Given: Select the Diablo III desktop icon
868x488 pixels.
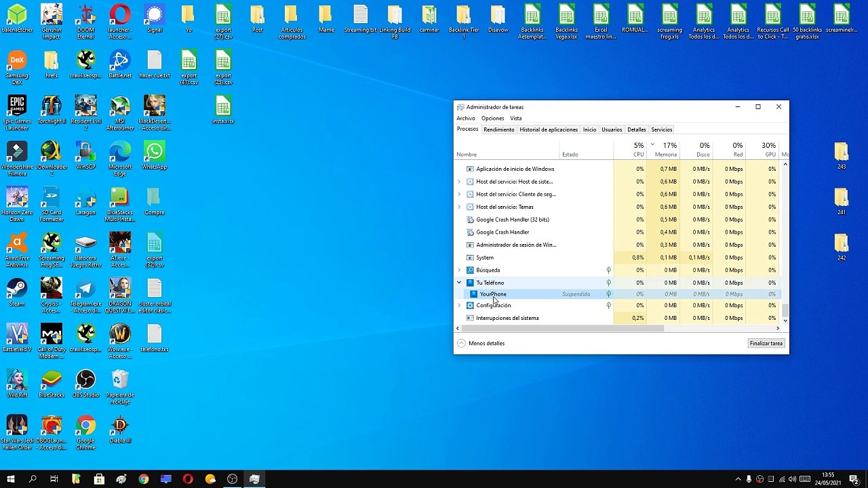Looking at the screenshot, I should pos(120,430).
